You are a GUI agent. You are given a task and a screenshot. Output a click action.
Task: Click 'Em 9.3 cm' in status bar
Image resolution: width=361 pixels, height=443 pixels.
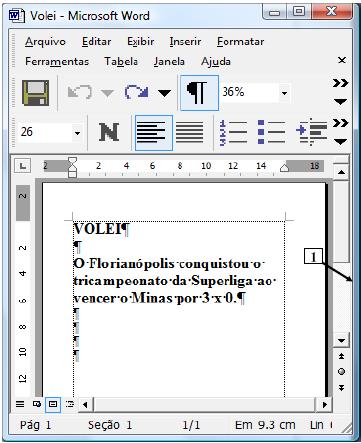tap(265, 425)
